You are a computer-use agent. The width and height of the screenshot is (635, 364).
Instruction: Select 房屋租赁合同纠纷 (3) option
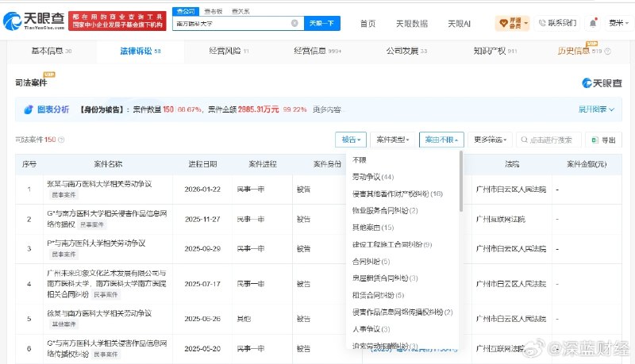(385, 278)
